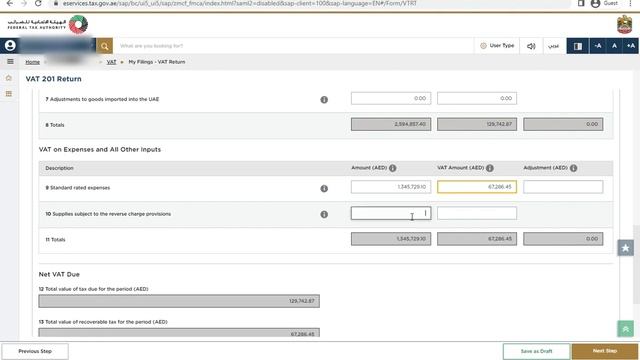Click the page vertical scrollbar
640x360 pixels.
coord(636,264)
